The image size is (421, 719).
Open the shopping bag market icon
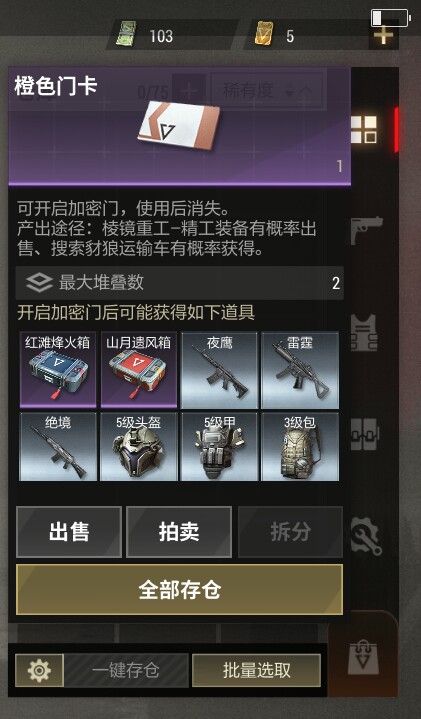[363, 657]
